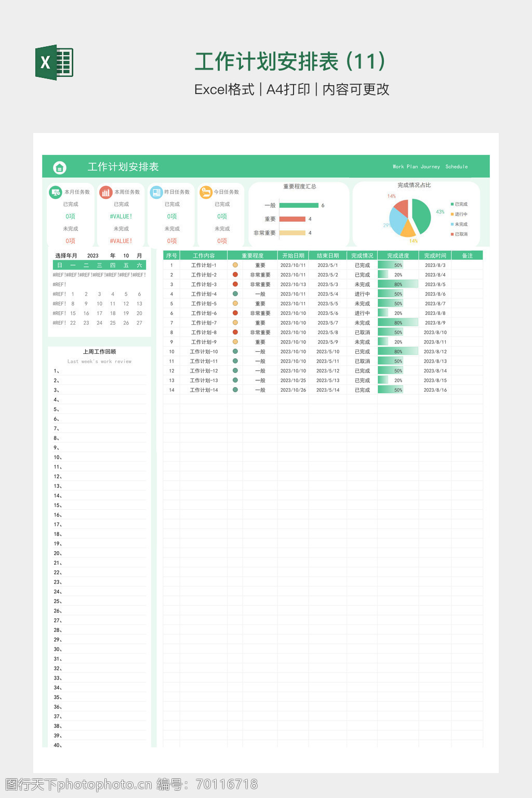This screenshot has width=532, height=798.
Task: Click green priority dot for 工作计划-14
Action: 235,390
